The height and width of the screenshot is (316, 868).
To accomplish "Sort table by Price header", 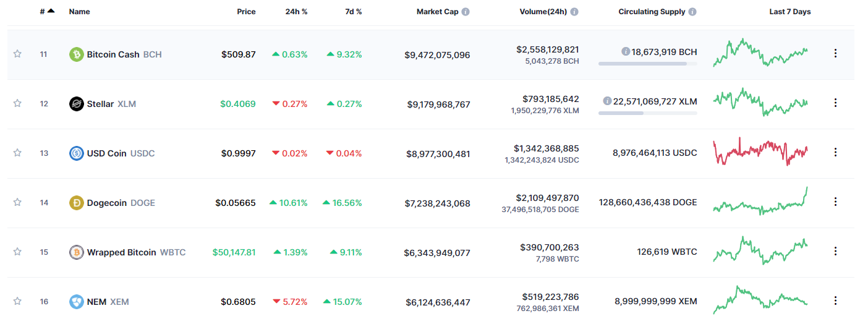I will (x=246, y=12).
